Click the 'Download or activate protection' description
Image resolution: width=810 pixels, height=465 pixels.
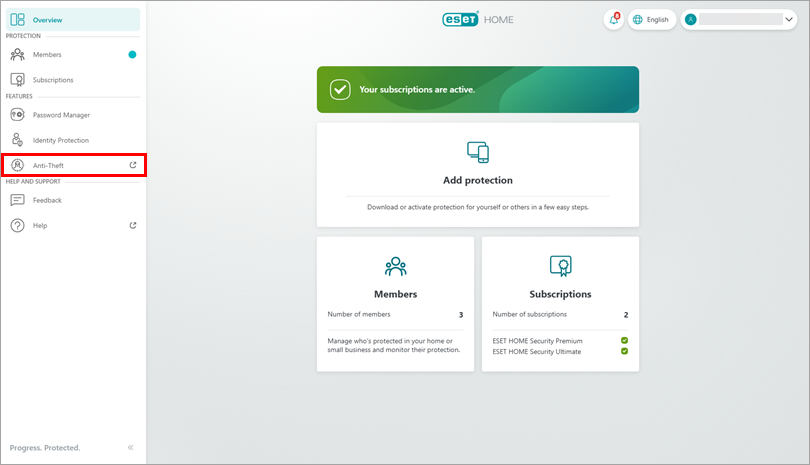click(x=478, y=207)
